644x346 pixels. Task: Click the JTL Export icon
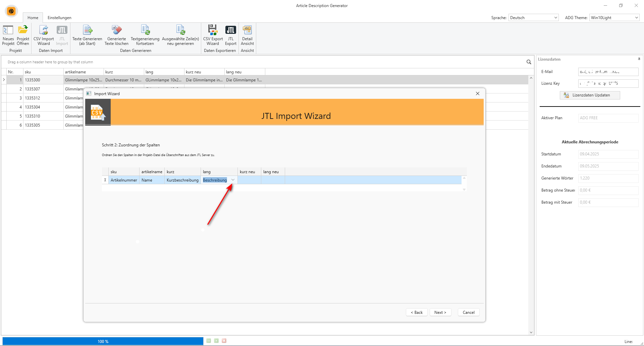pos(231,35)
